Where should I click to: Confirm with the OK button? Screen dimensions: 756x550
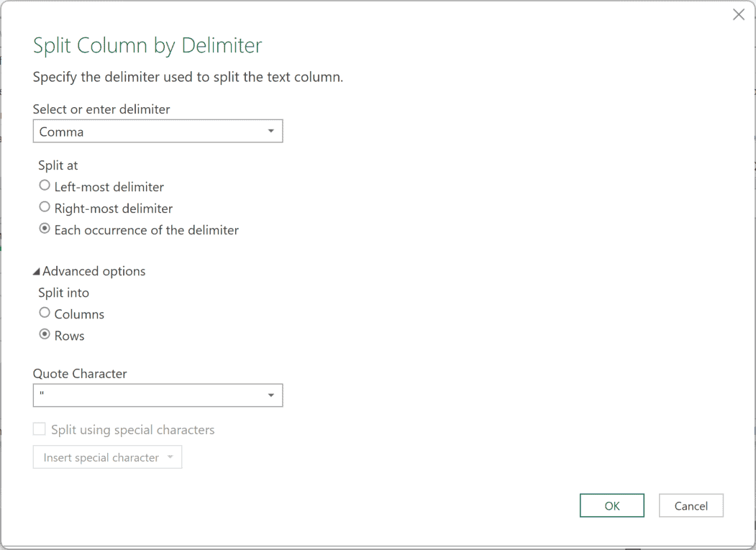click(612, 505)
